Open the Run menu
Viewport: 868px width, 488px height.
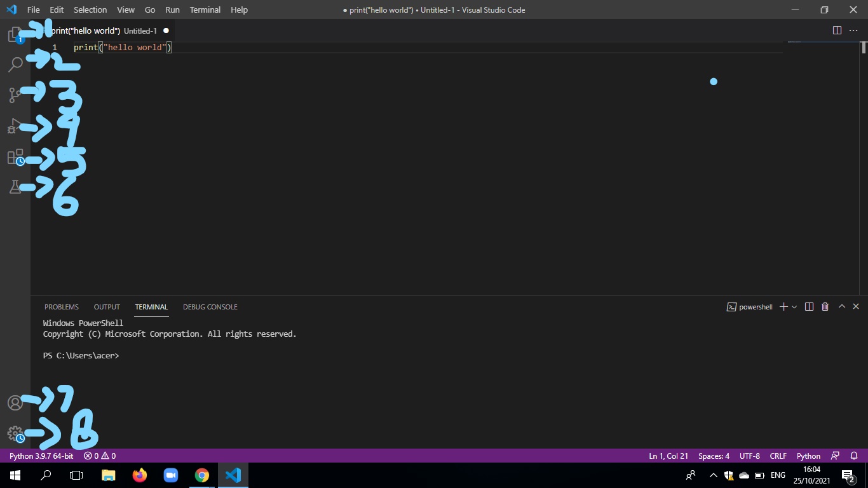point(172,10)
